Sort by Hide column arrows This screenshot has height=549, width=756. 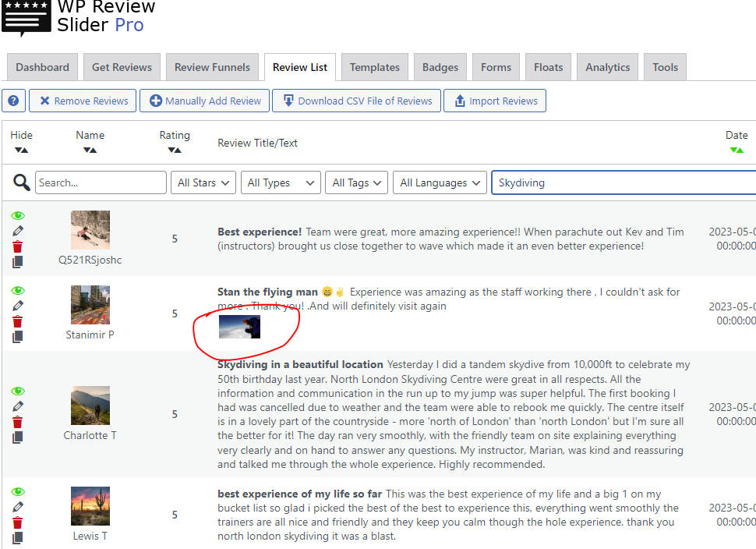coord(21,150)
